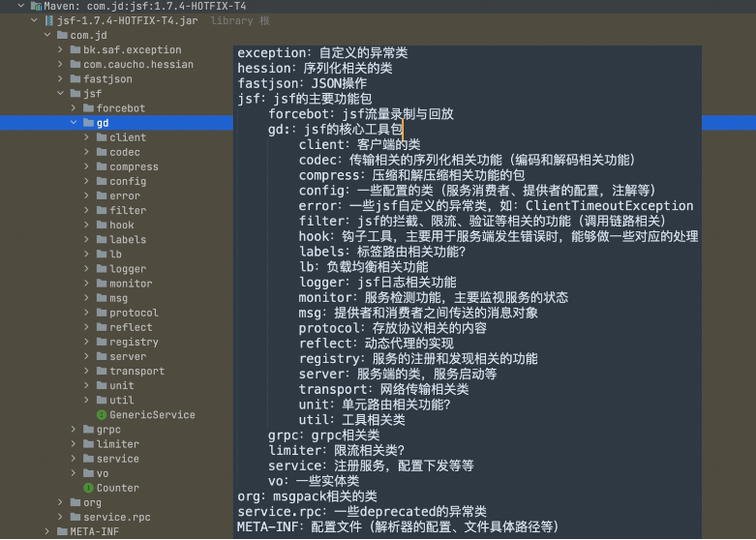The width and height of the screenshot is (756, 540).
Task: Collapse the com.jd package chevron
Action: (47, 35)
